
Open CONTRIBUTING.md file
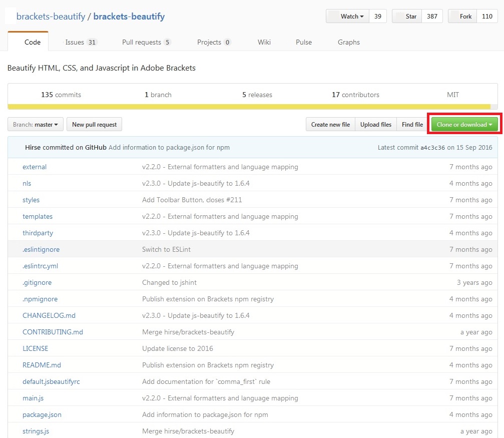click(53, 332)
